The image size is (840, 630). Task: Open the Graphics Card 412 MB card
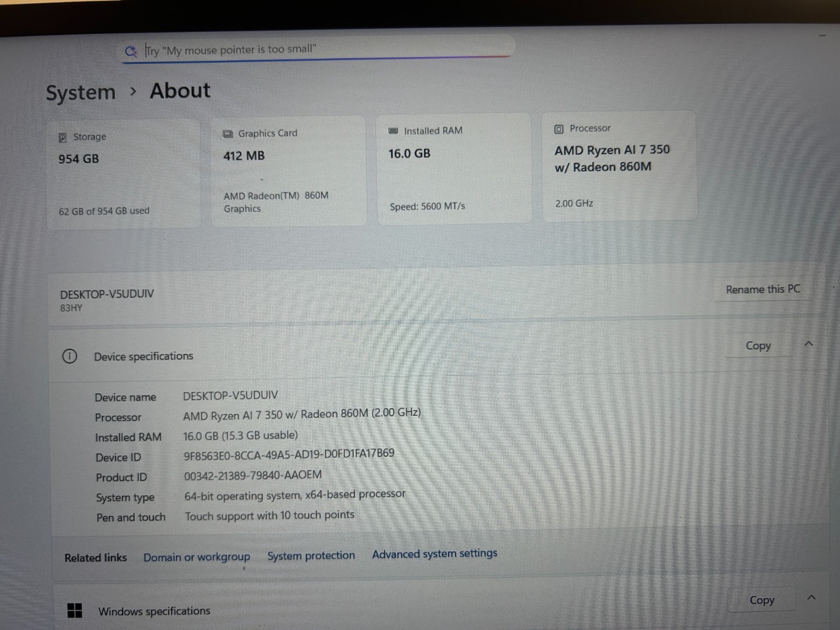tap(289, 171)
